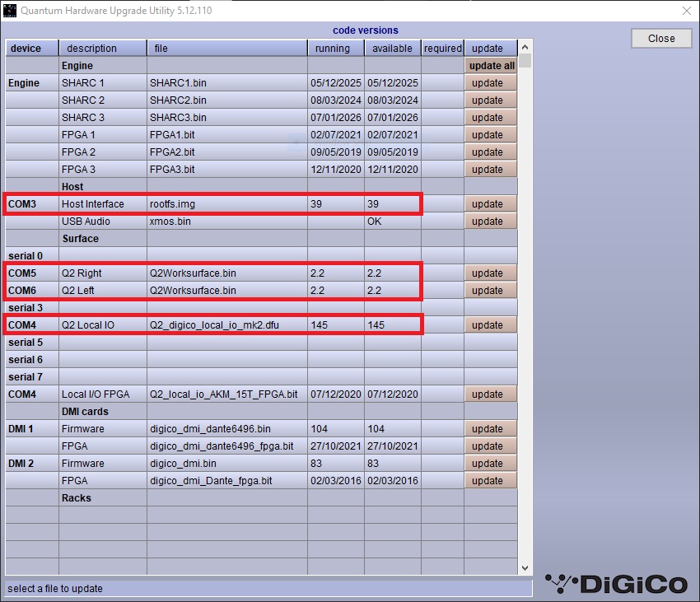Update the SHARC 2 firmware
Image resolution: width=700 pixels, height=602 pixels.
(491, 100)
